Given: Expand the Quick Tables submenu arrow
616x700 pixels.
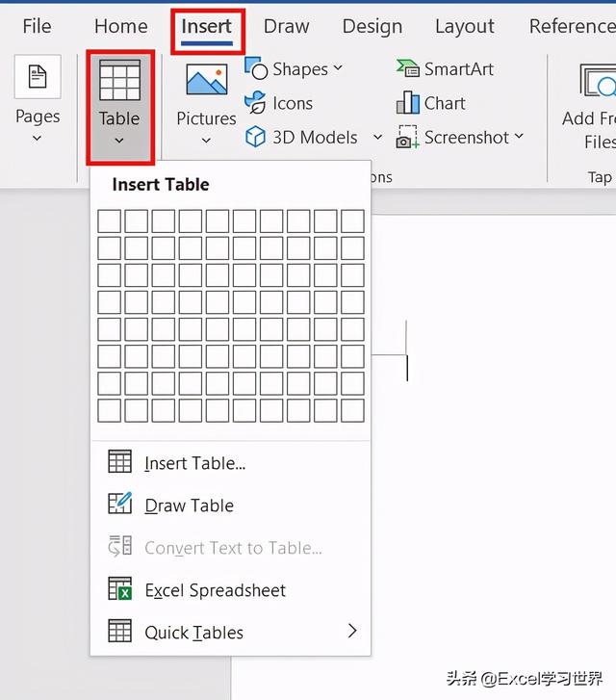Looking at the screenshot, I should point(352,632).
